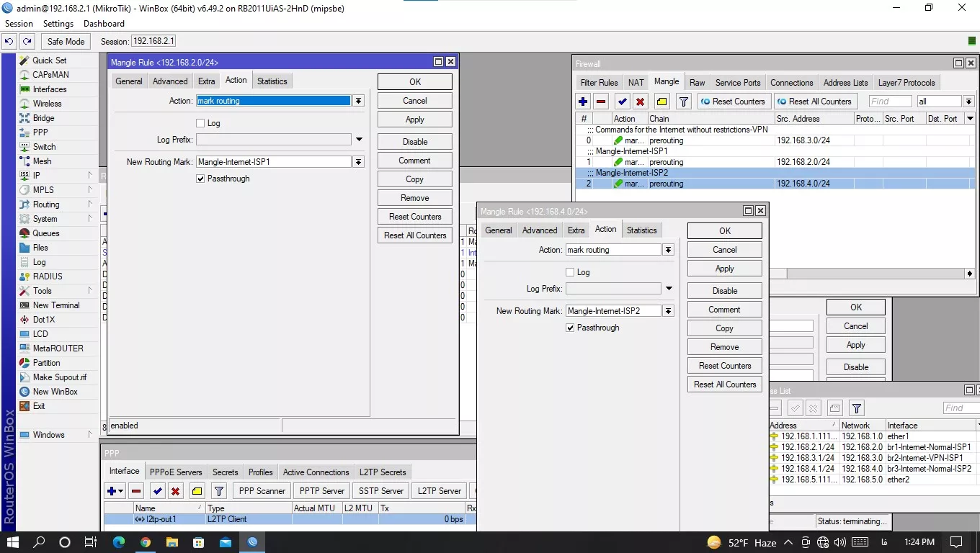This screenshot has width=980, height=553.
Task: Open Action dropdown in 192.168.4.0/24 rule
Action: click(x=669, y=250)
